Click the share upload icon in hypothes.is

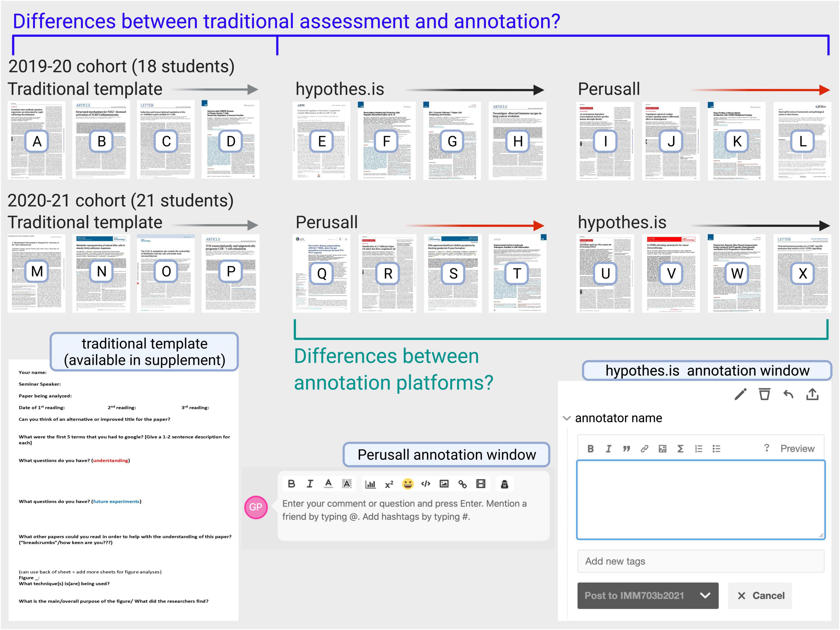812,394
